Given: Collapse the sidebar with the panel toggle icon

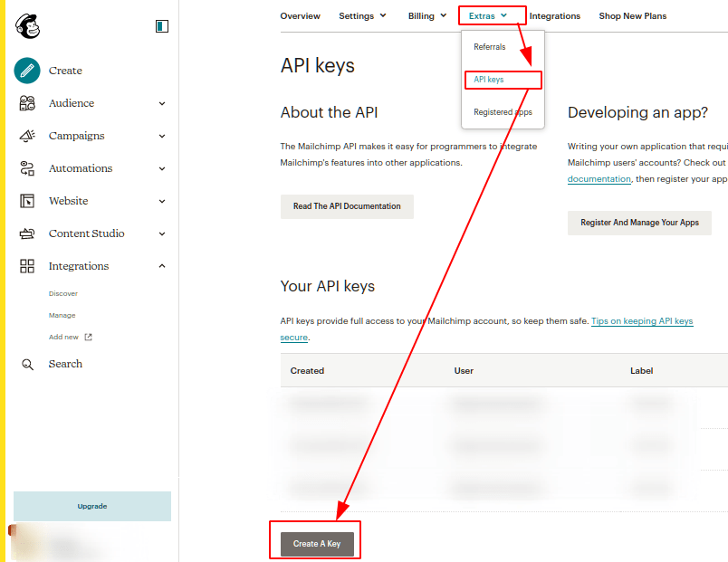Looking at the screenshot, I should pos(161,26).
